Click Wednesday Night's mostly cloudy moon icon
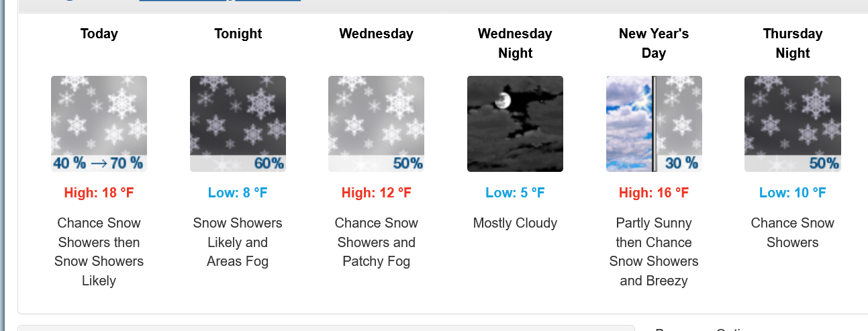 [x=515, y=124]
